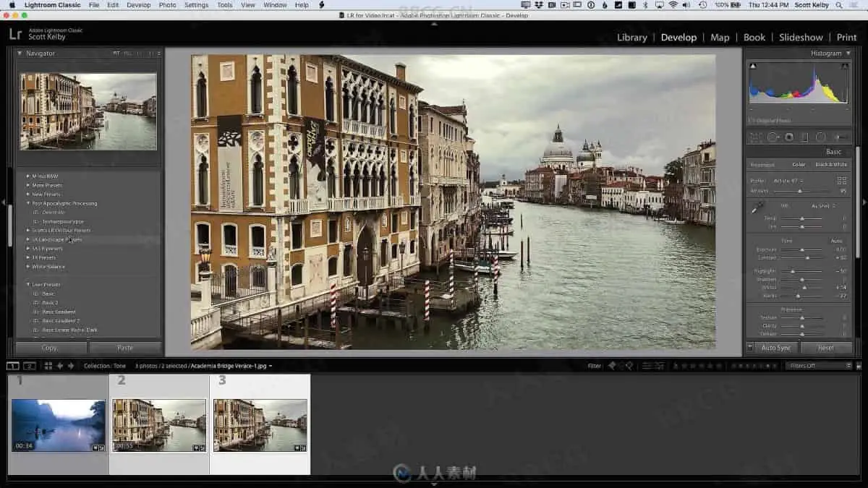
Task: Toggle the Auto Sync switch
Action: click(750, 348)
